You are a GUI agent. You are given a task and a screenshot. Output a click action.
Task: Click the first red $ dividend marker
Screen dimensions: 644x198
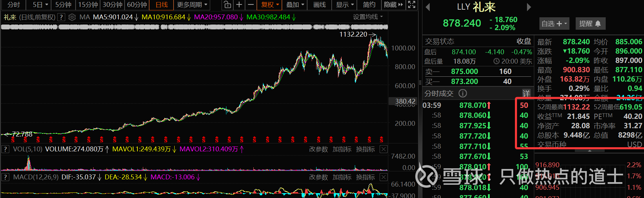[x=13, y=140]
